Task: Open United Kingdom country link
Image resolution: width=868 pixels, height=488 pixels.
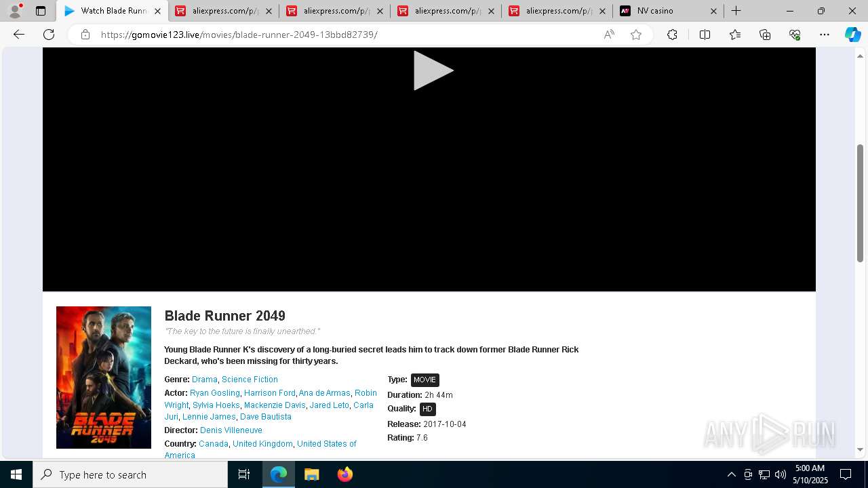Action: (262, 444)
